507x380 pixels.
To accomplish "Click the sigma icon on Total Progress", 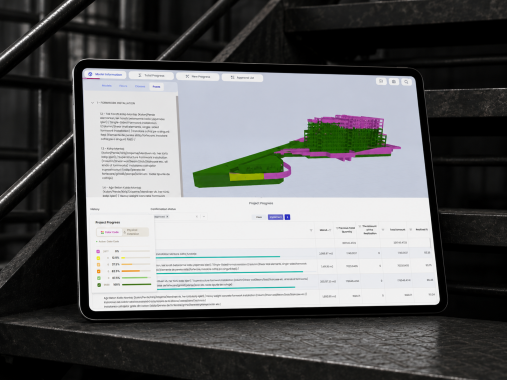I will [x=140, y=75].
